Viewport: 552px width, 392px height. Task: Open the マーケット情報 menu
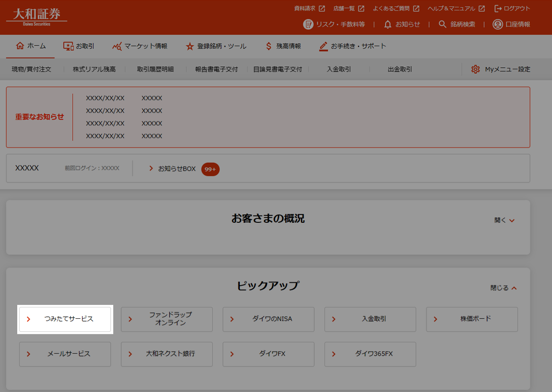tap(140, 46)
